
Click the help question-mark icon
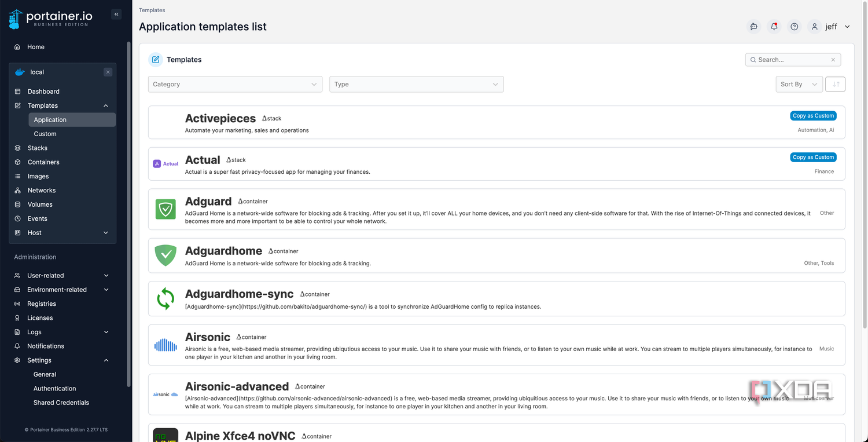pos(795,27)
